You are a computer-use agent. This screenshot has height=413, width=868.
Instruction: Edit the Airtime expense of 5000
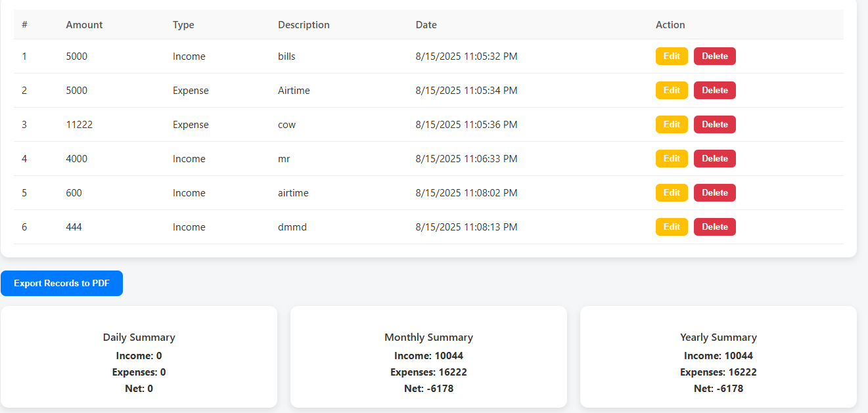671,91
